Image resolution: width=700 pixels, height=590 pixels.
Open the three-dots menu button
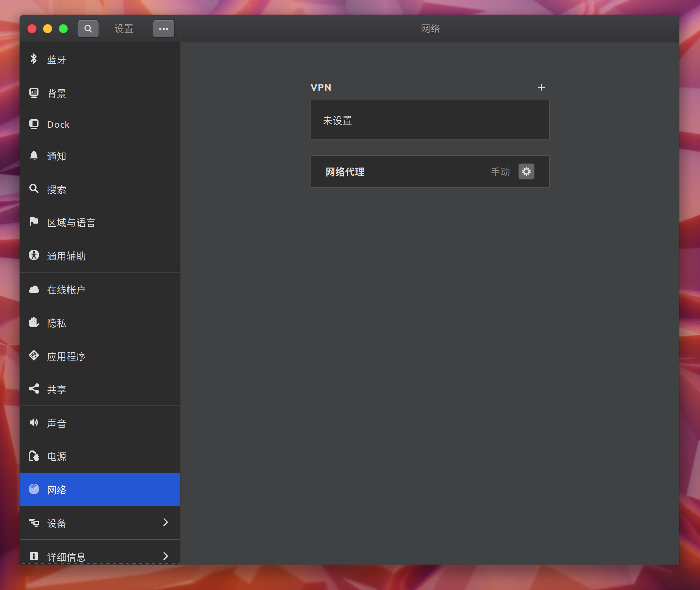[163, 29]
